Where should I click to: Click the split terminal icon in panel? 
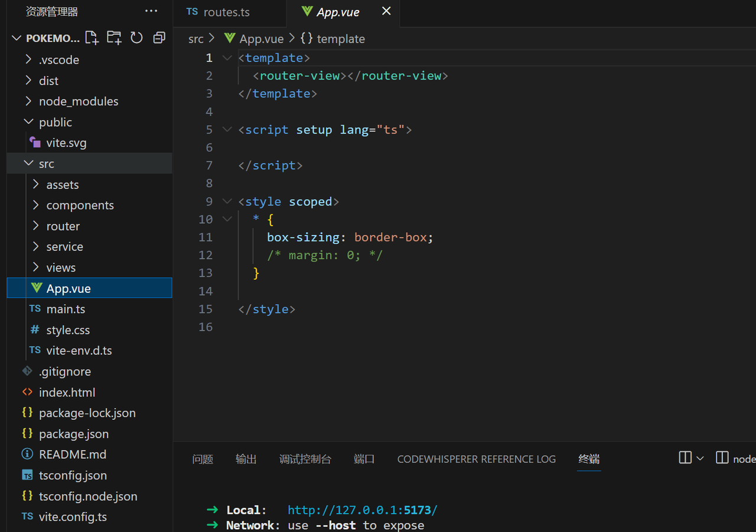(685, 458)
